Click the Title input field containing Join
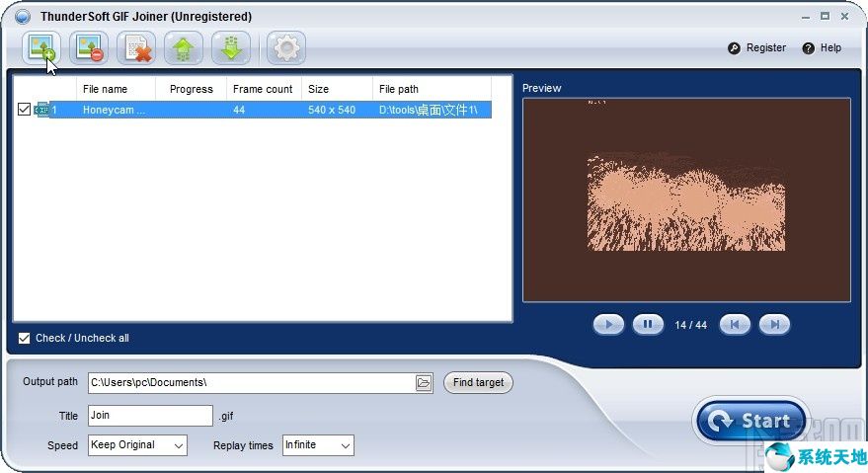This screenshot has width=868, height=473. 150,416
